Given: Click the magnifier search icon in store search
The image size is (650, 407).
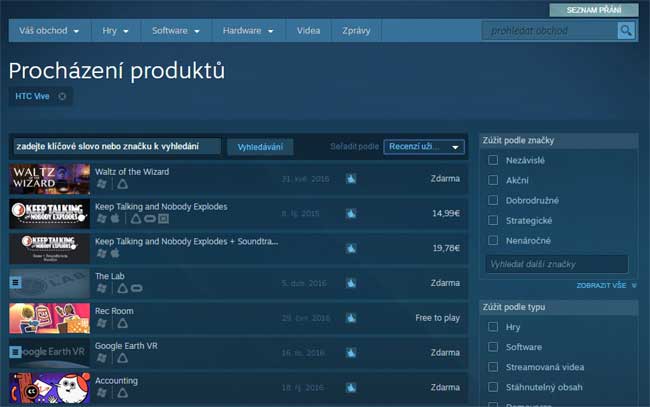Looking at the screenshot, I should pyautogui.click(x=626, y=31).
